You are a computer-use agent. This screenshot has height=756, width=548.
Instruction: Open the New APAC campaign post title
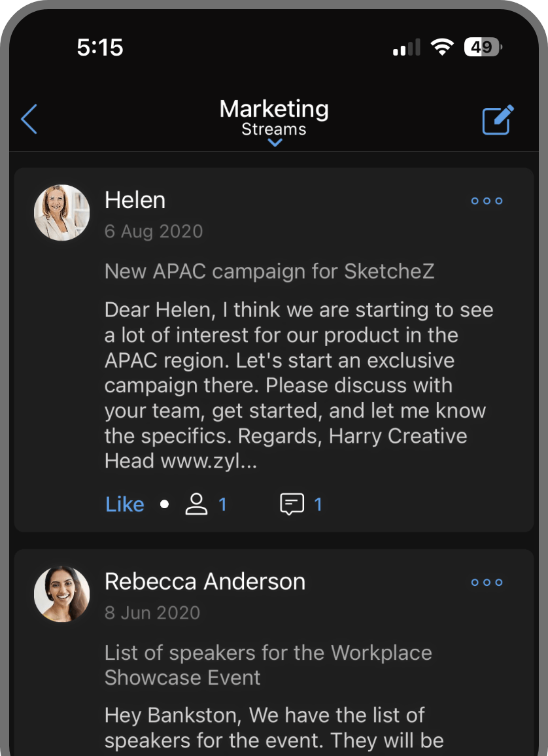click(x=270, y=271)
